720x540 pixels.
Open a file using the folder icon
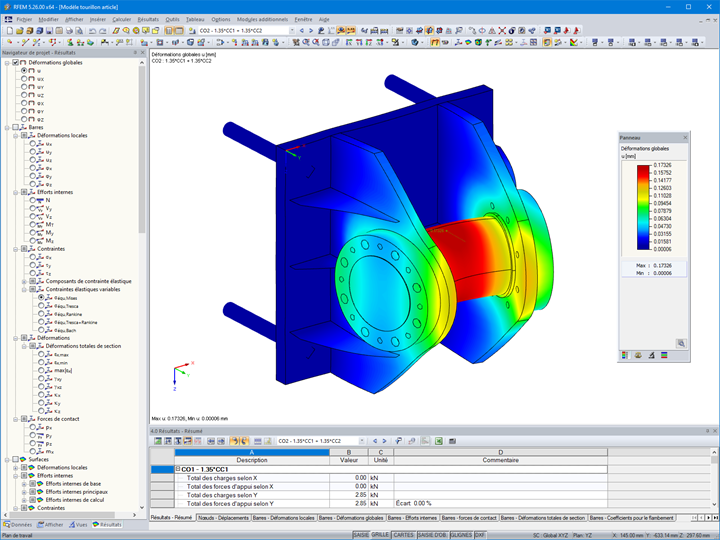tap(19, 31)
